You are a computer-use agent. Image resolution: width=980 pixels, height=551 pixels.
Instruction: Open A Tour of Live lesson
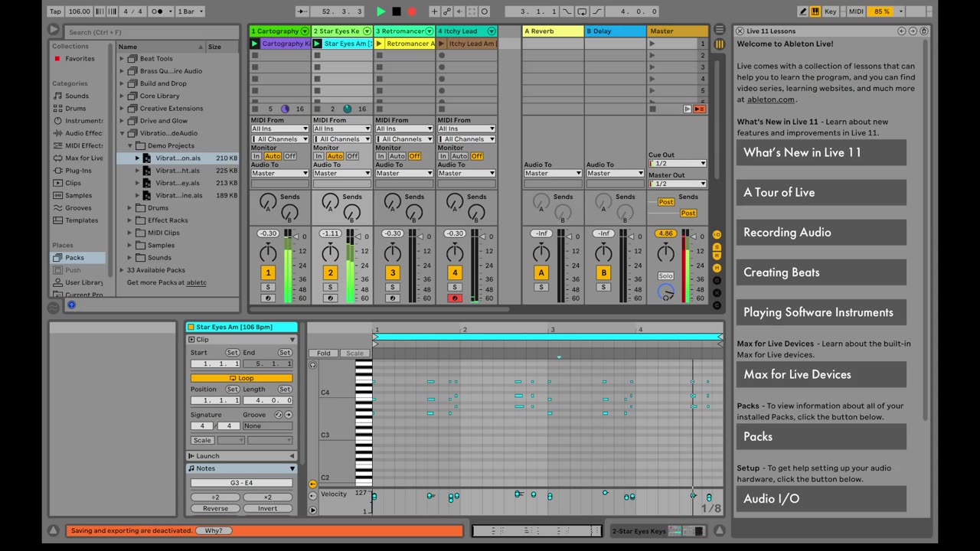[x=822, y=192]
